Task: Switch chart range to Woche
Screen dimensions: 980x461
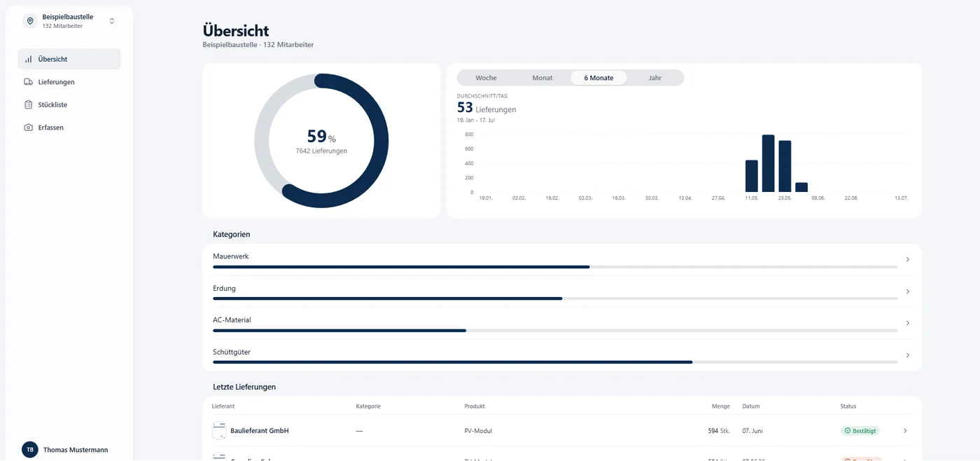Action: 486,78
